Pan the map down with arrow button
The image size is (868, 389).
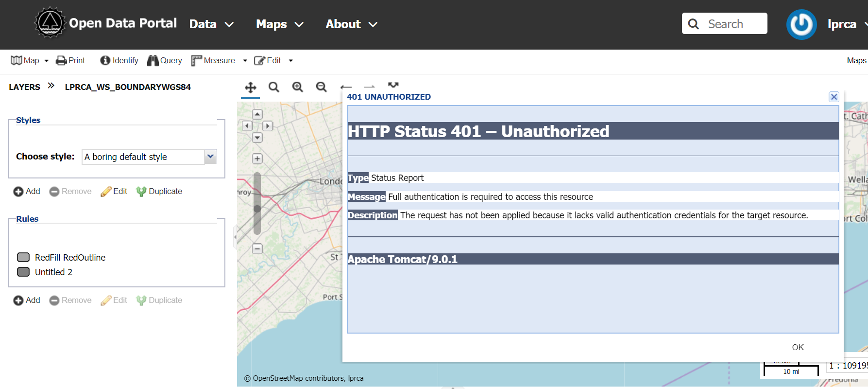click(x=257, y=138)
